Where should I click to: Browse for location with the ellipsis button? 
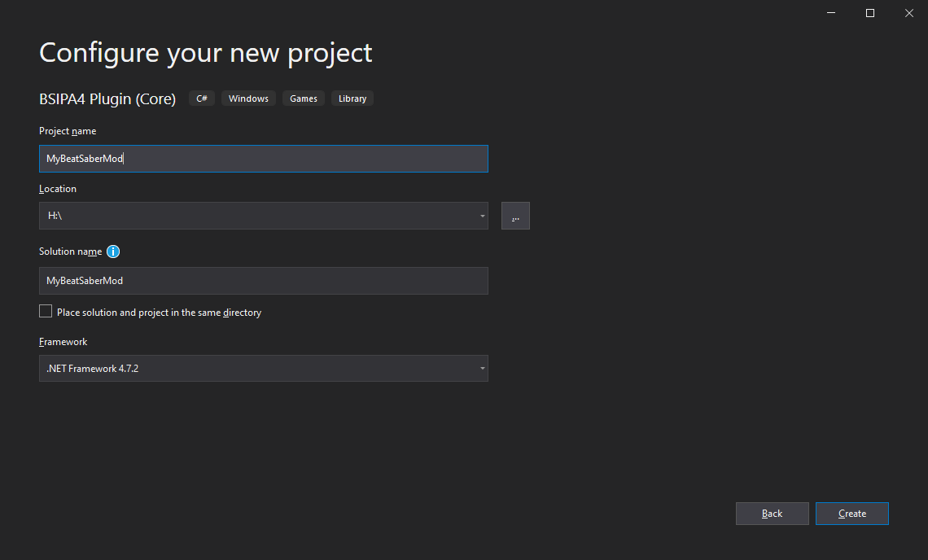tap(515, 216)
